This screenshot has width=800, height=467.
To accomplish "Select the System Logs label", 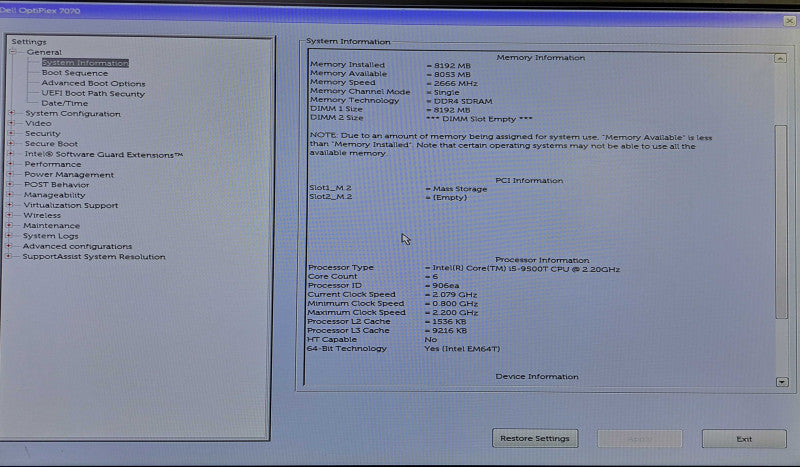I will (x=51, y=236).
